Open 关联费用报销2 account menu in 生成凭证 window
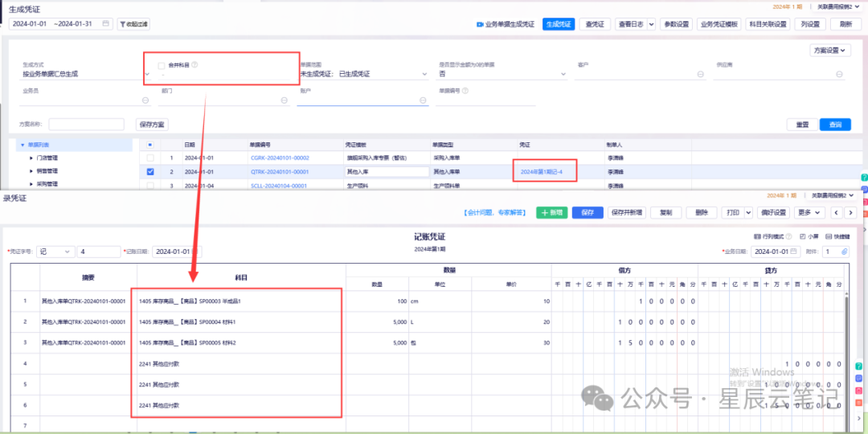 click(838, 6)
